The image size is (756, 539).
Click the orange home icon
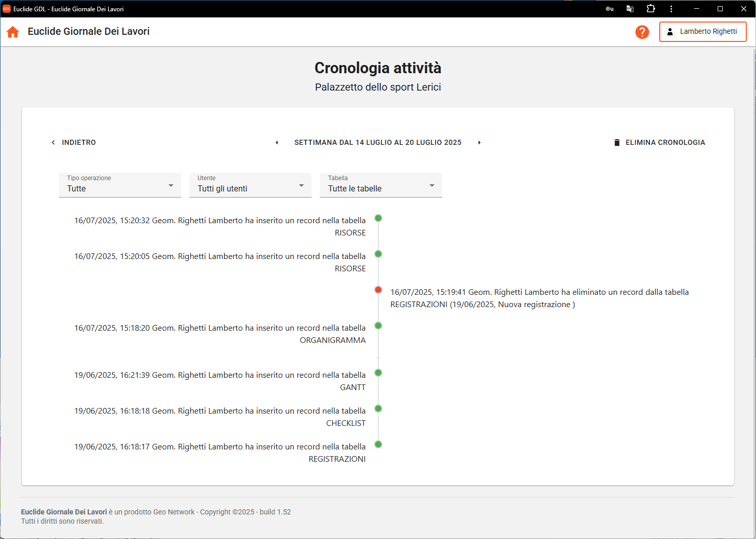[x=13, y=32]
